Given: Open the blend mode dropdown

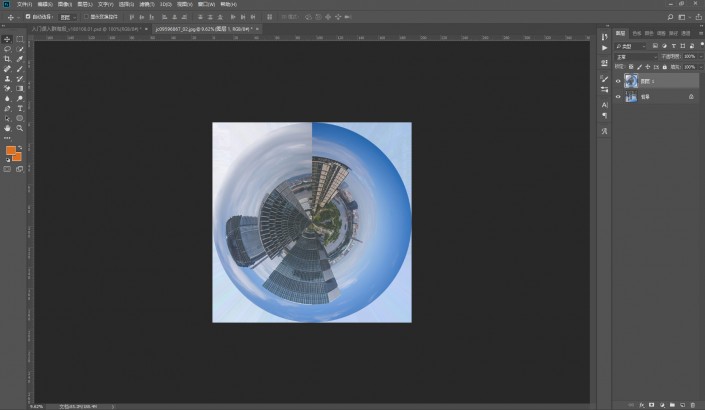Looking at the screenshot, I should click(x=636, y=57).
